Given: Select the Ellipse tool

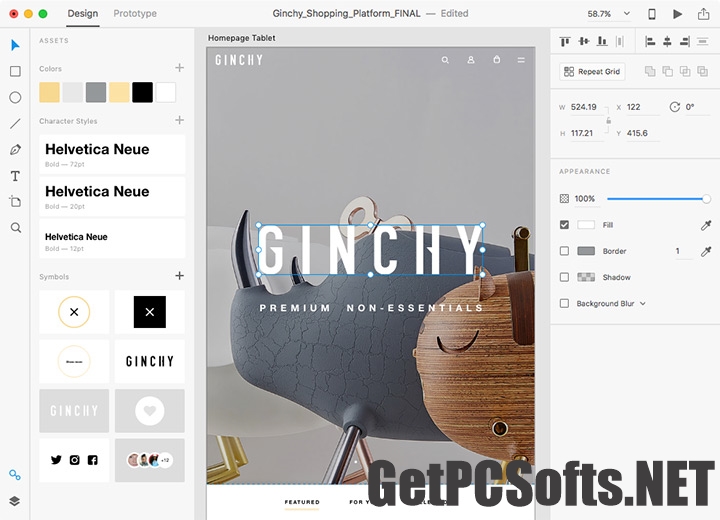Looking at the screenshot, I should 15,97.
